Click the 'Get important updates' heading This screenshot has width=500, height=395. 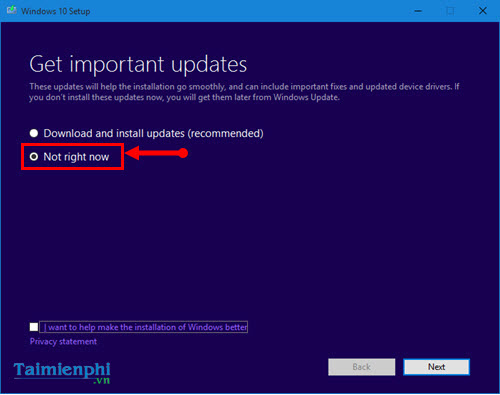138,64
